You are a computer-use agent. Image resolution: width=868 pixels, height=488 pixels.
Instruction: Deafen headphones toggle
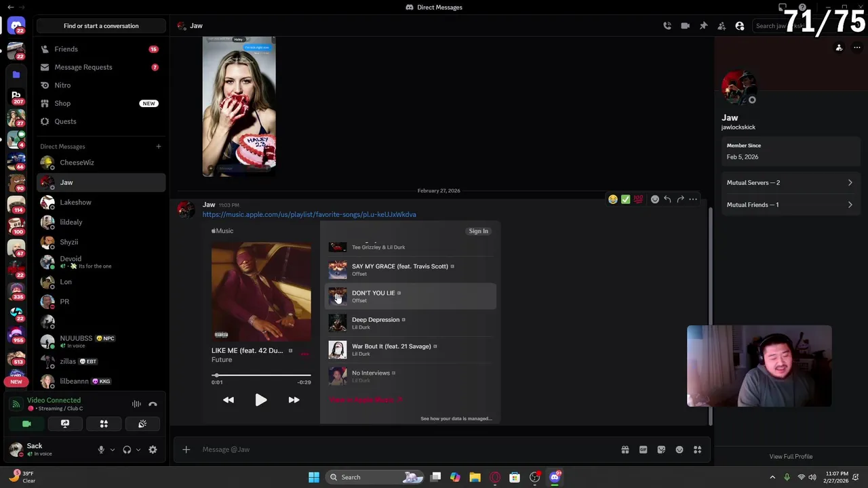(x=127, y=449)
